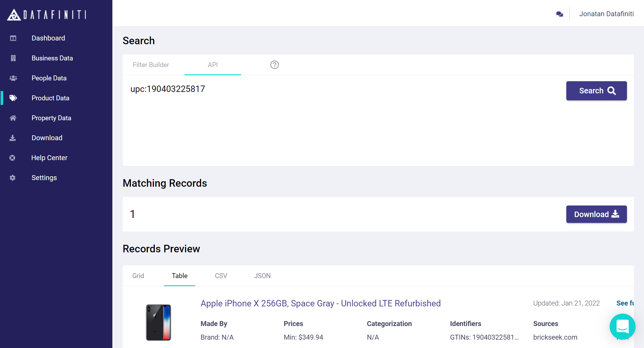Image resolution: width=644 pixels, height=348 pixels.
Task: Open the Apple iPhone X product title link
Action: (321, 303)
